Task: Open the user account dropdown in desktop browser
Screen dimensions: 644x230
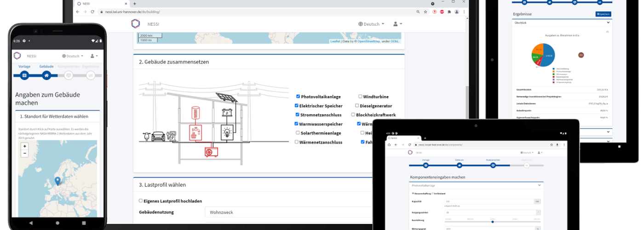Action: pyautogui.click(x=397, y=24)
